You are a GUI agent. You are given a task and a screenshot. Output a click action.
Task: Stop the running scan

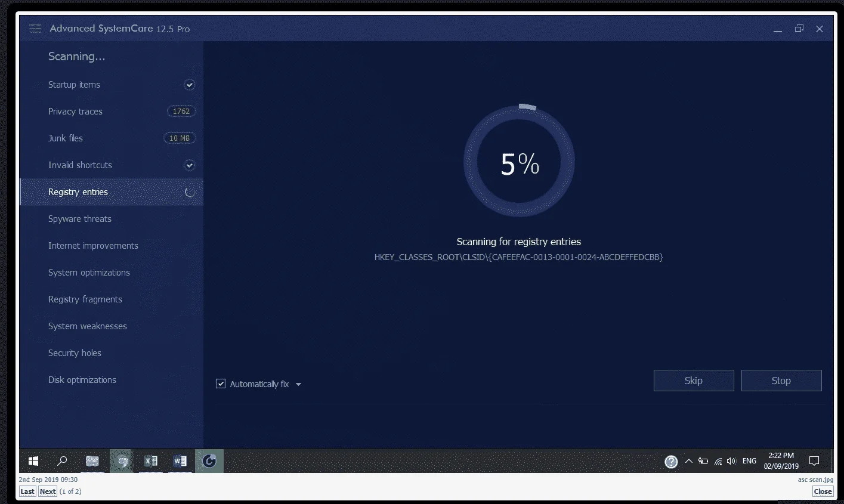[x=781, y=381]
